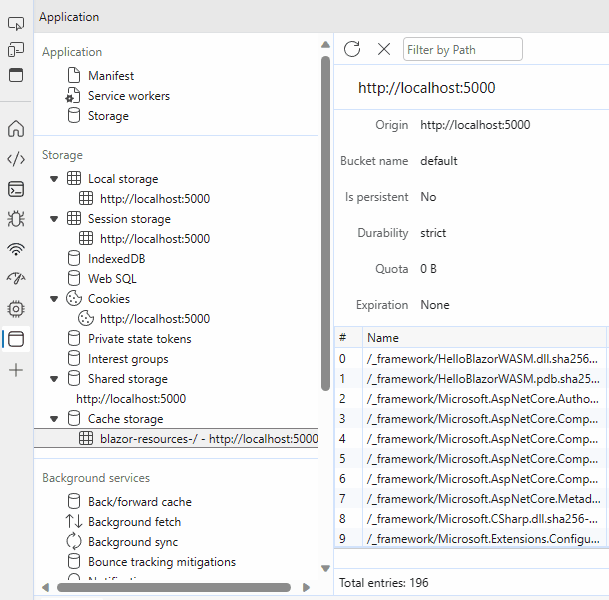
Task: Select Storage under Application section
Action: pyautogui.click(x=108, y=116)
